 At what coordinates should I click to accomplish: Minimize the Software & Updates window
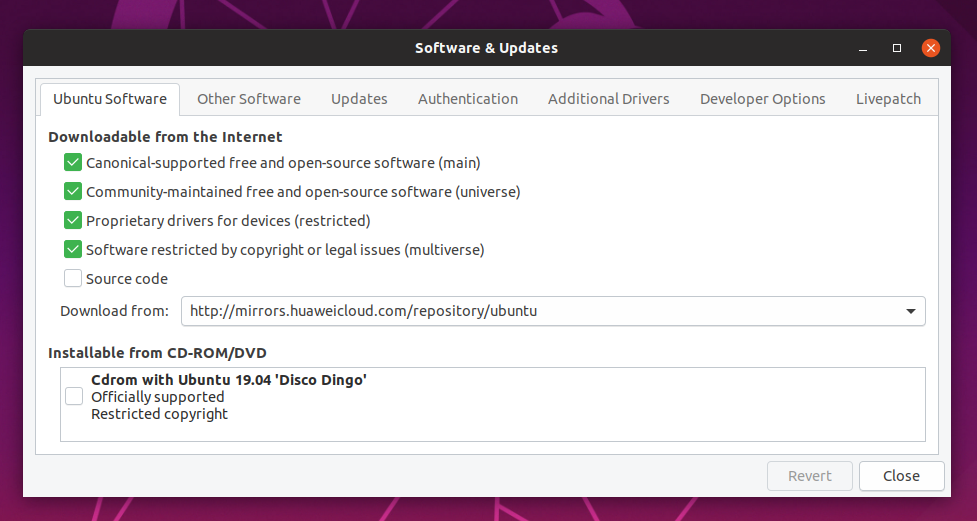(863, 48)
